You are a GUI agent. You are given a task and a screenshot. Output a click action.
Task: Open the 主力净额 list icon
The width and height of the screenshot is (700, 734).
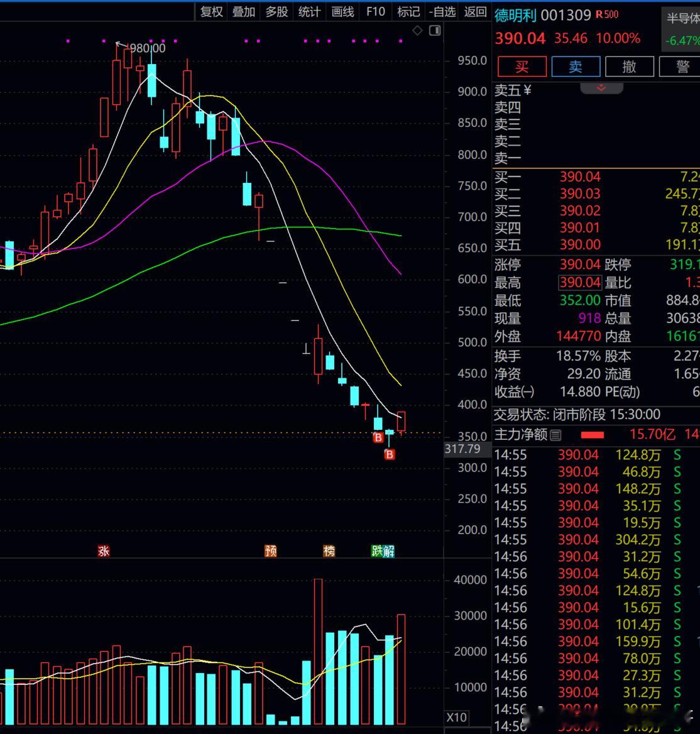[555, 435]
